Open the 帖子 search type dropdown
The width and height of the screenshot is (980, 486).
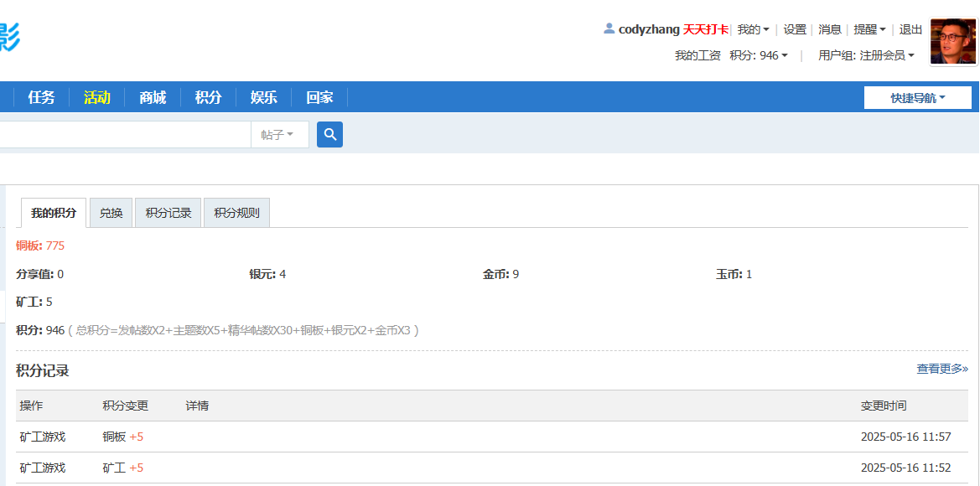point(279,134)
